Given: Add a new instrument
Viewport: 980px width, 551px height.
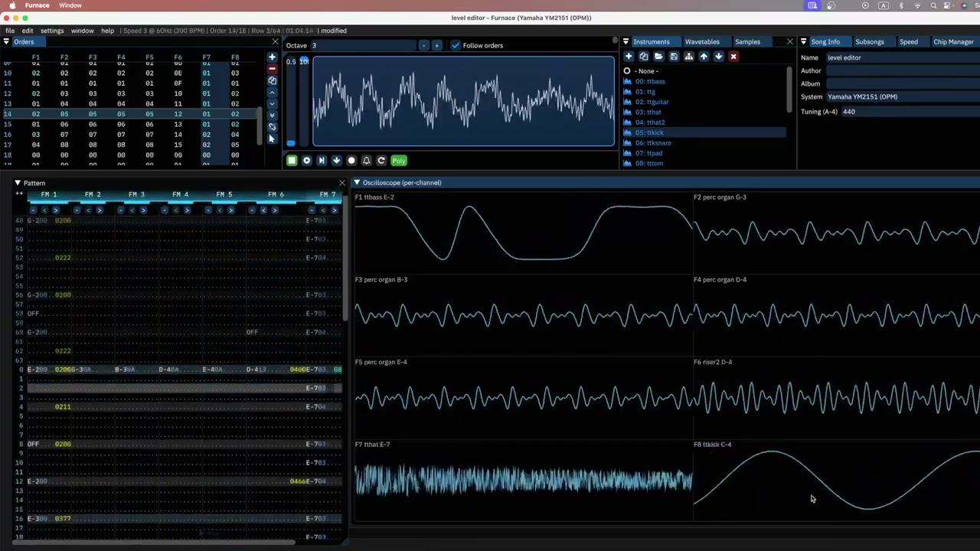Looking at the screenshot, I should (629, 57).
